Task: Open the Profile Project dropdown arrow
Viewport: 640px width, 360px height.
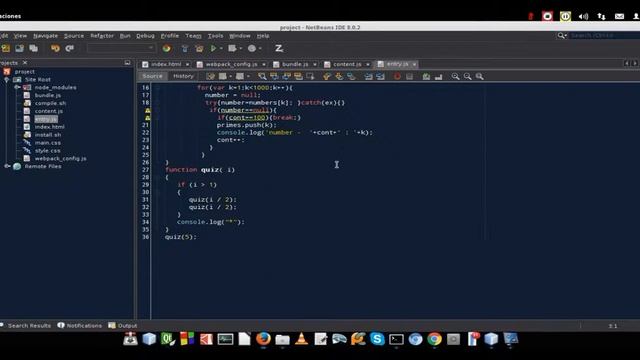Action: point(260,49)
